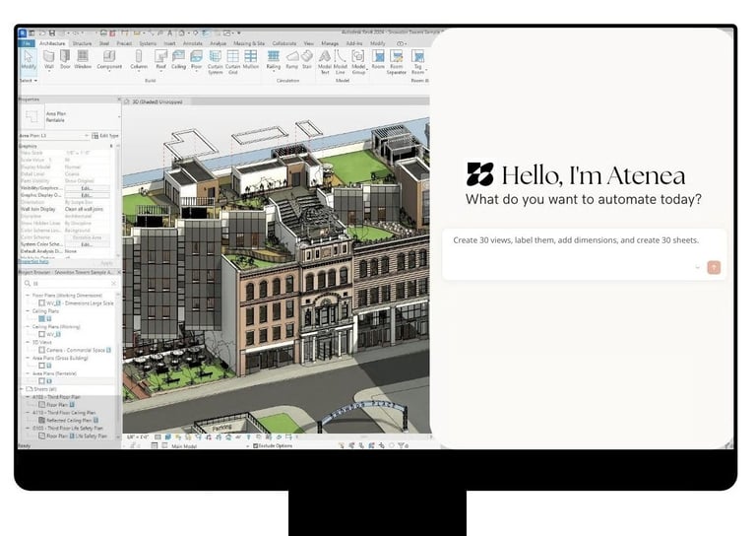Select the Wall tool
756x536 pixels.
(x=49, y=60)
